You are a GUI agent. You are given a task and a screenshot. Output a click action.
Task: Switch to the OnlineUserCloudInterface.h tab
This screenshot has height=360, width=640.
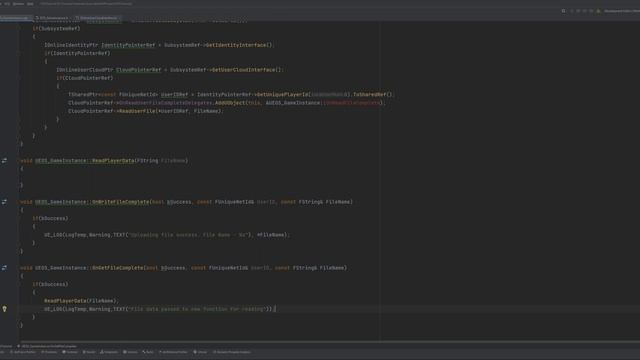(x=98, y=18)
